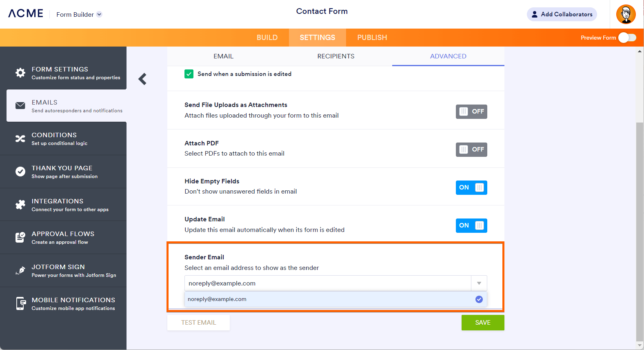This screenshot has width=644, height=350.
Task: Click the Jotform Sign pen icon
Action: (20, 270)
